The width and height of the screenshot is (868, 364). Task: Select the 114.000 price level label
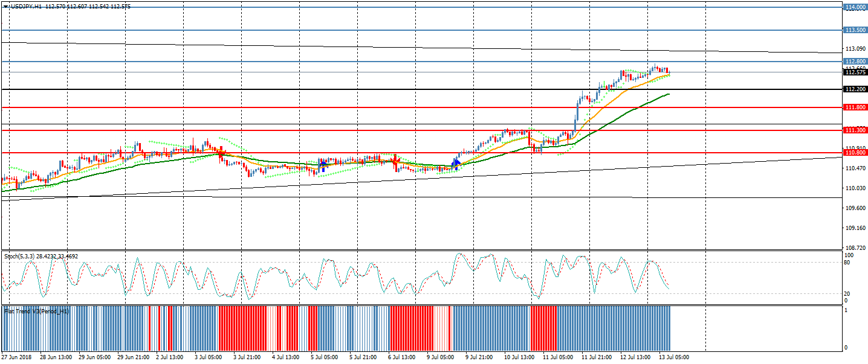(855, 7)
